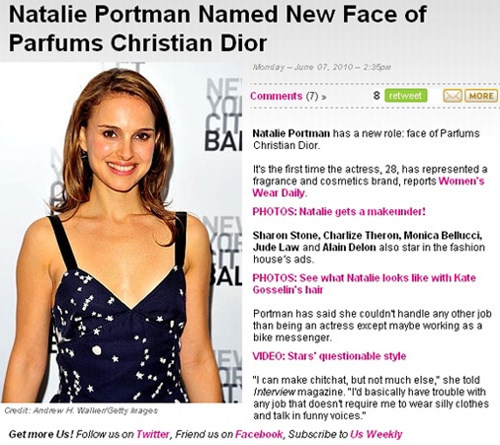The width and height of the screenshot is (500, 445).
Task: Click the arrow next to Comments count
Action: [323, 97]
